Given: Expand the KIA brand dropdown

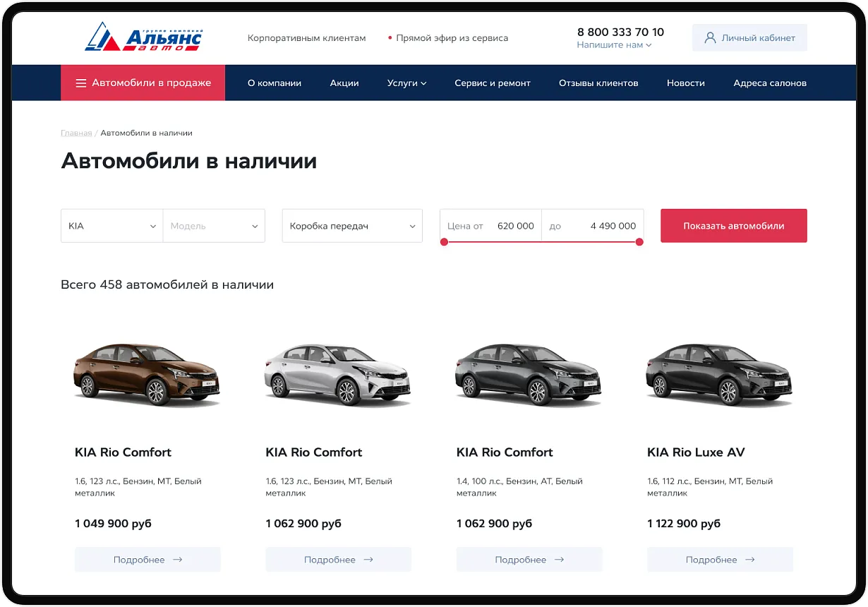Looking at the screenshot, I should click(112, 226).
